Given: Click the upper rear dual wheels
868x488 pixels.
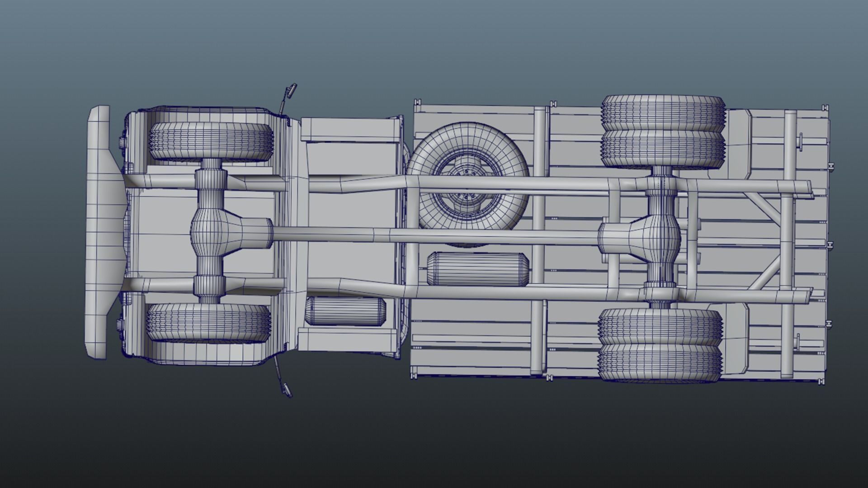Looking at the screenshot, I should (662, 131).
